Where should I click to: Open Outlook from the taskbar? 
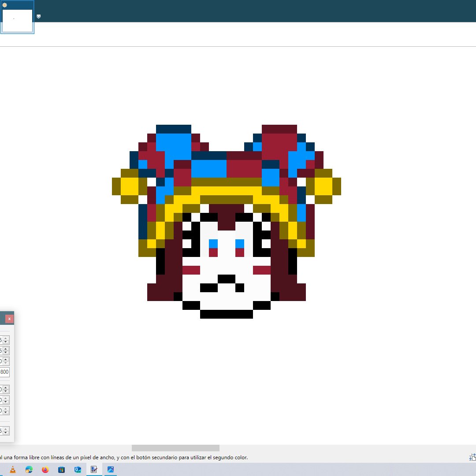78,470
